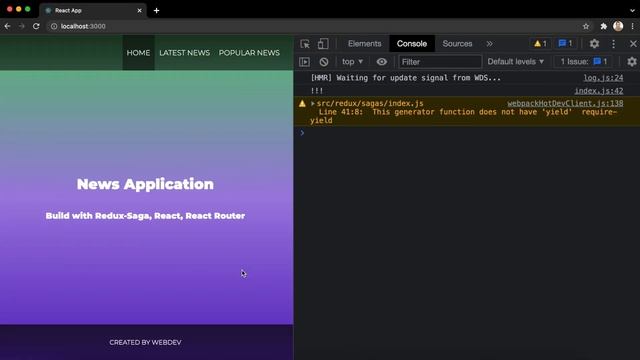Image resolution: width=640 pixels, height=360 pixels.
Task: Click "CREATED BY WEBDEV" footer text
Action: (145, 342)
